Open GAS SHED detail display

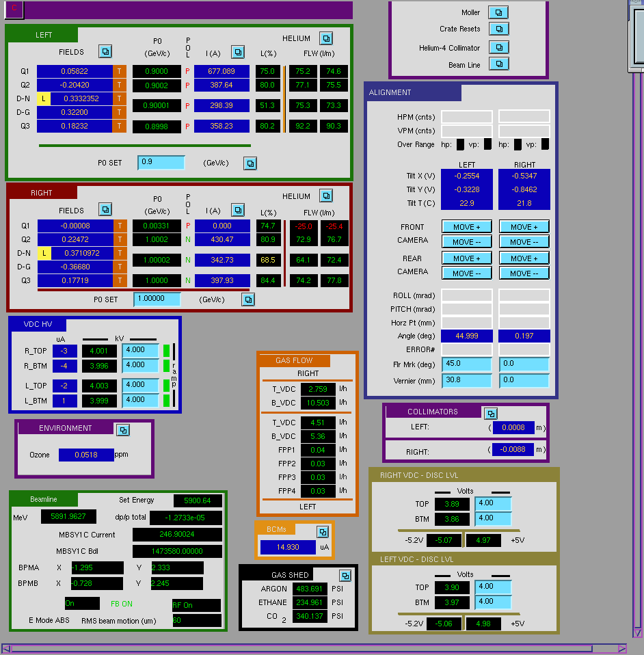click(x=345, y=576)
